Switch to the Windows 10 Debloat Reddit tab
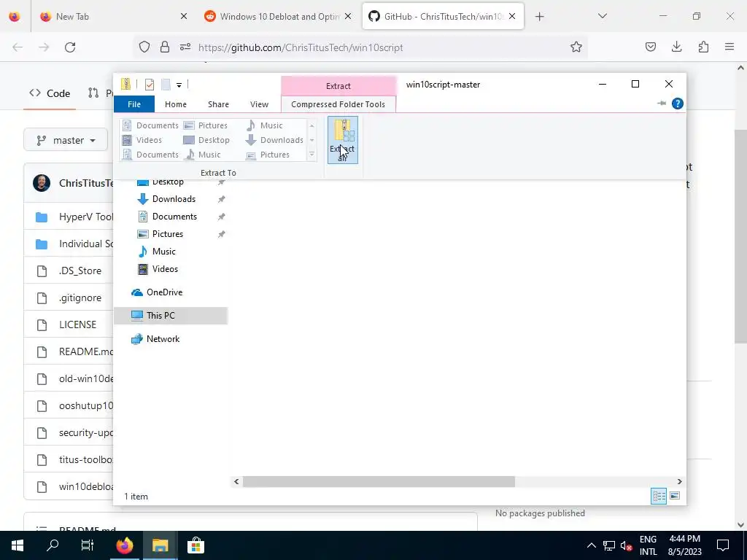Screen dimensions: 747x560 click(278, 16)
